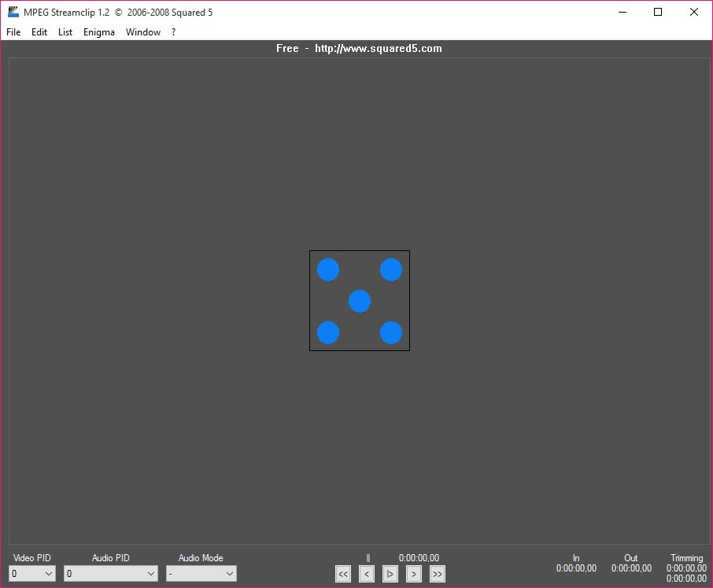
Task: Click the Out timecode value
Action: pos(631,568)
